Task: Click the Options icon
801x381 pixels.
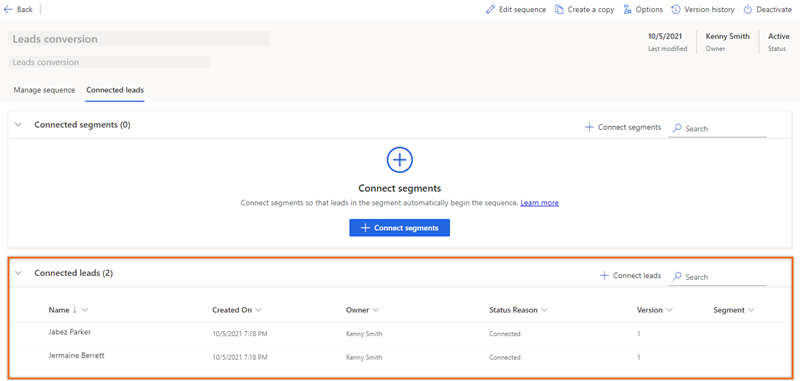Action: 627,9
